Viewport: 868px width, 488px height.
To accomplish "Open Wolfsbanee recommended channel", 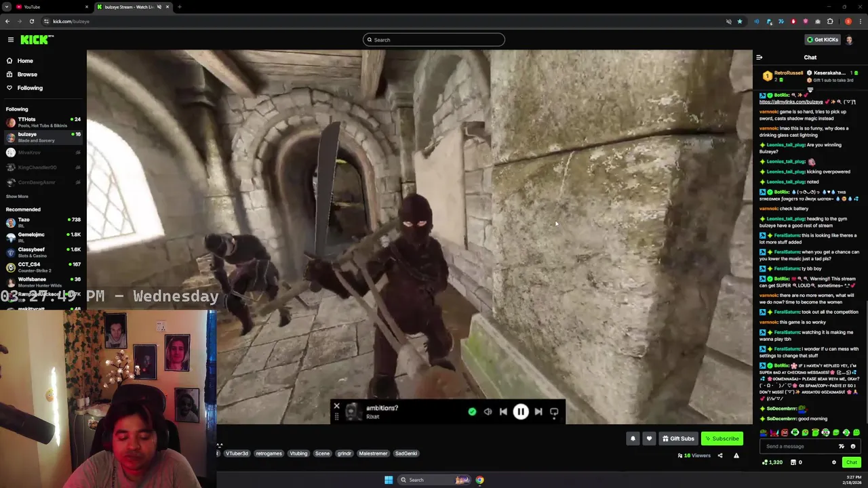I will click(43, 281).
